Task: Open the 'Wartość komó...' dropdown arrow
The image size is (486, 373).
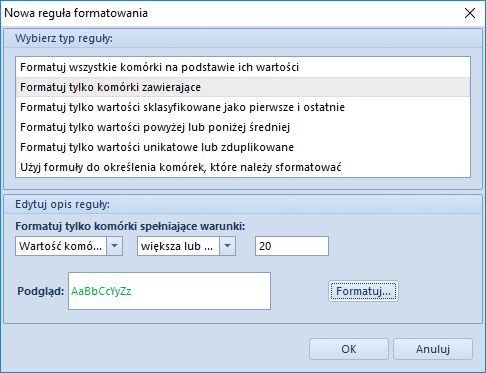Action: [115, 246]
